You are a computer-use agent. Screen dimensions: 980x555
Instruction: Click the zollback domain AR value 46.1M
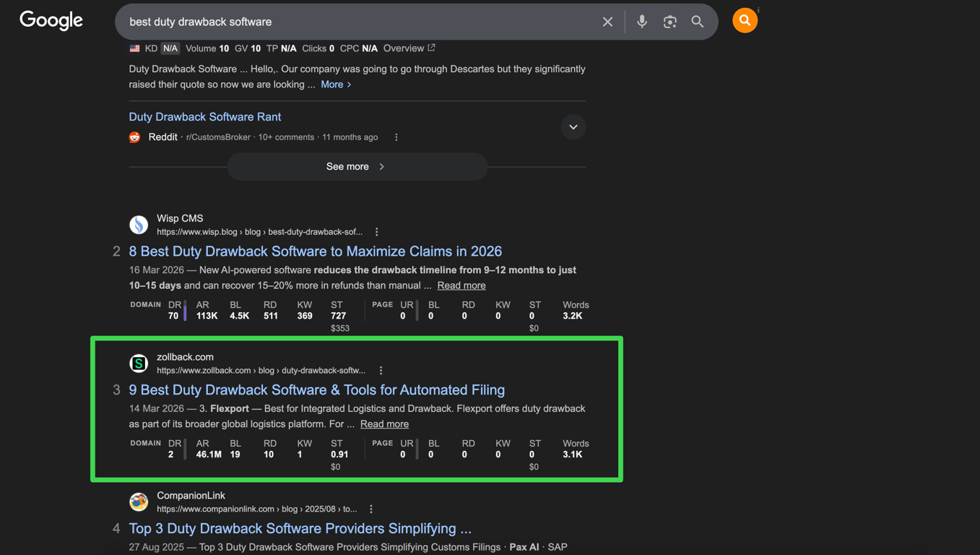pos(209,455)
